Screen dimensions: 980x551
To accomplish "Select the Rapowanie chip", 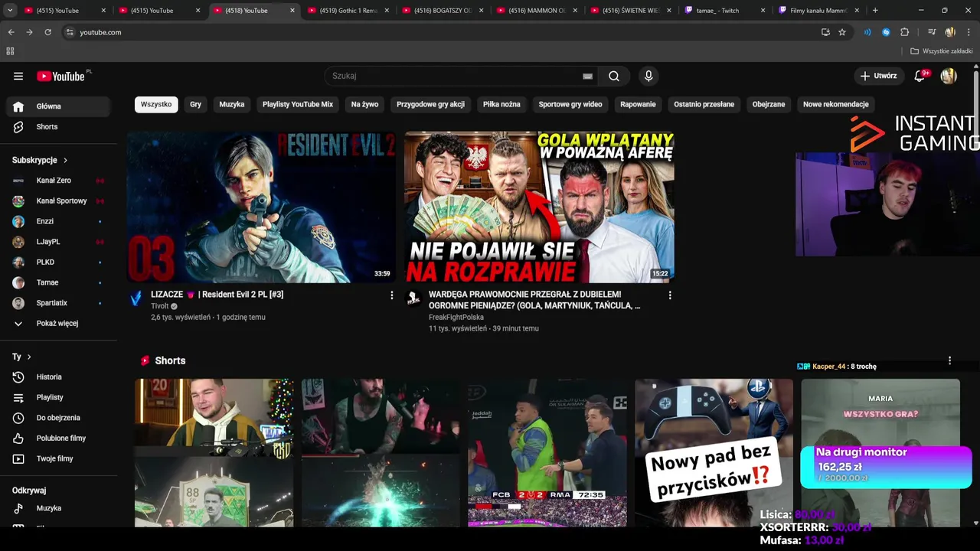I will click(638, 104).
